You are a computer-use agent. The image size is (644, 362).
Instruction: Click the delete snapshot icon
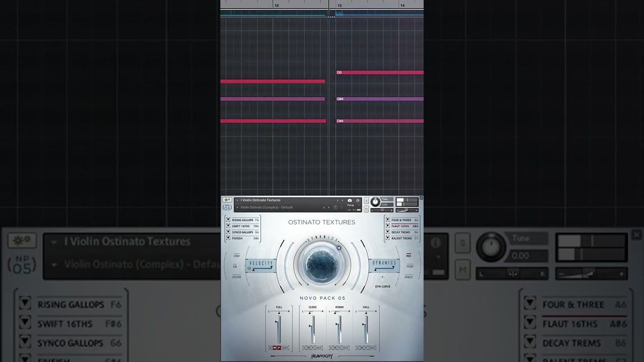click(342, 207)
